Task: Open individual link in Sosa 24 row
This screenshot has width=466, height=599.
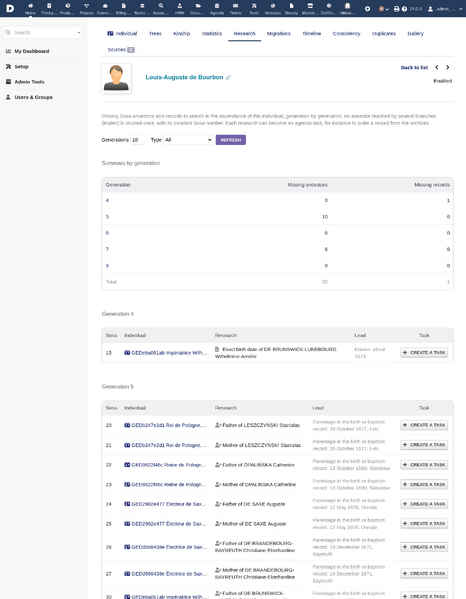Action: pyautogui.click(x=165, y=504)
